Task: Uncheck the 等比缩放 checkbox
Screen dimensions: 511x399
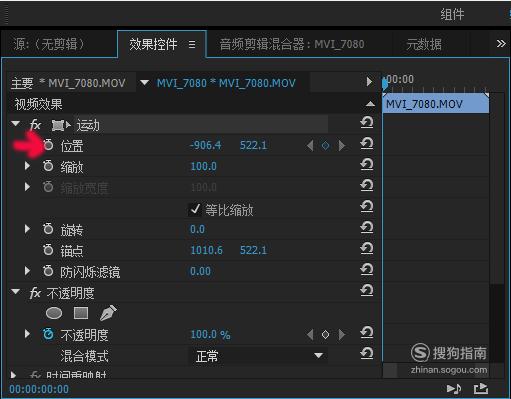Action: click(x=195, y=210)
